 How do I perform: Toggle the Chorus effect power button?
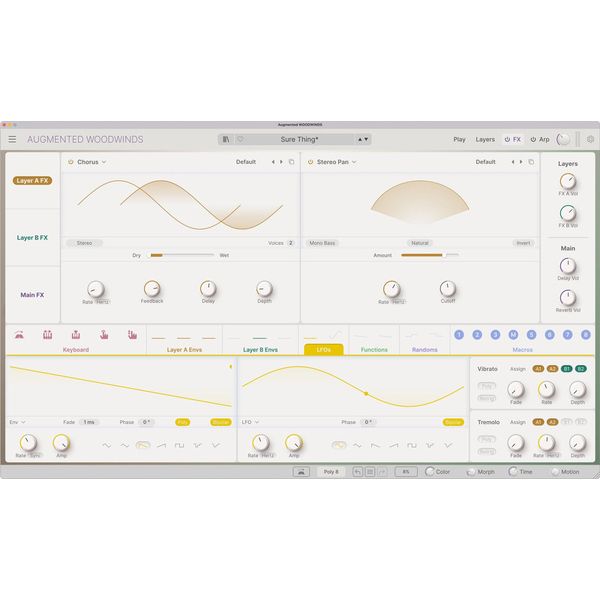(x=71, y=162)
